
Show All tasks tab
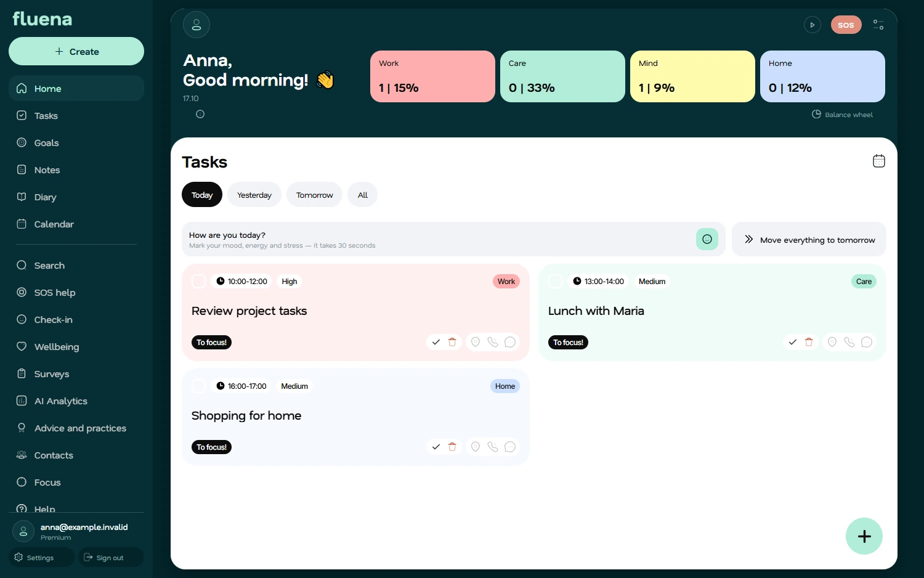click(363, 195)
